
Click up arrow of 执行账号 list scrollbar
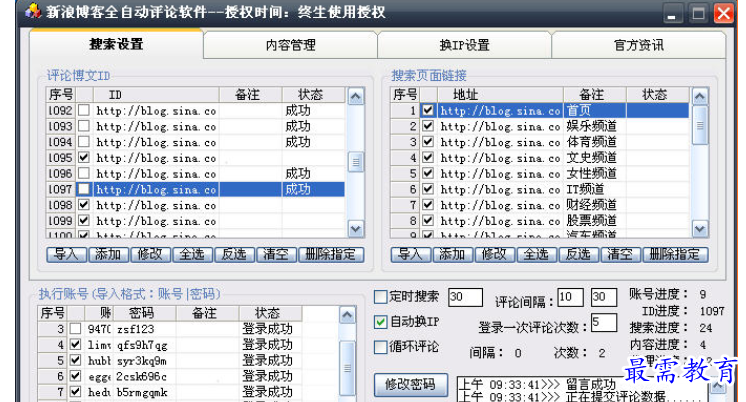pyautogui.click(x=347, y=315)
